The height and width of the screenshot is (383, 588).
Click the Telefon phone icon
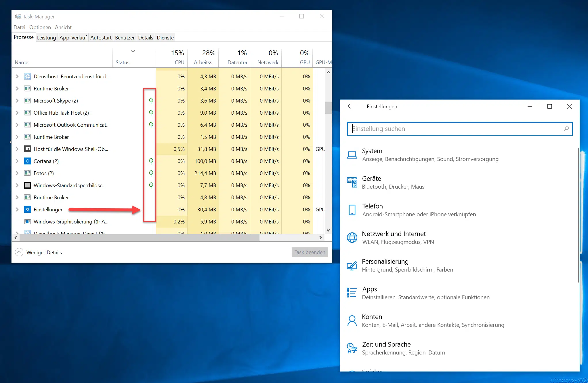352,210
